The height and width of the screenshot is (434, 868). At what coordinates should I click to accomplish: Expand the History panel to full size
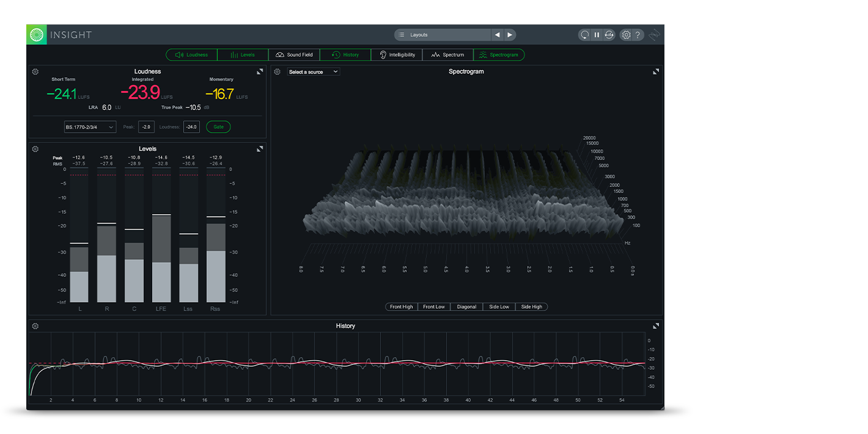tap(656, 326)
